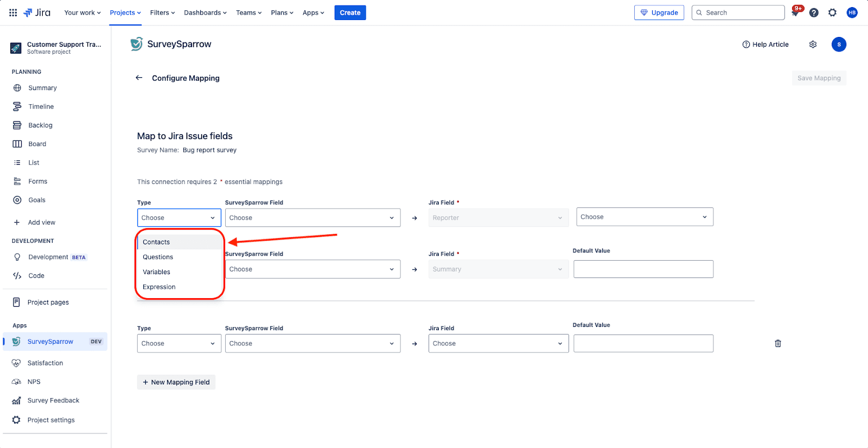Select Contacts from the Type dropdown list

[156, 242]
